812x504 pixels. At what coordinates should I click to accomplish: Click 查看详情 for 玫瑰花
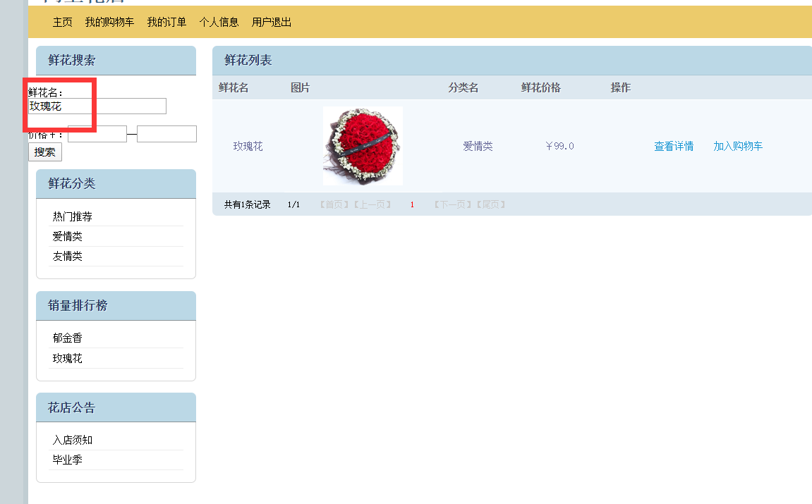coord(673,146)
